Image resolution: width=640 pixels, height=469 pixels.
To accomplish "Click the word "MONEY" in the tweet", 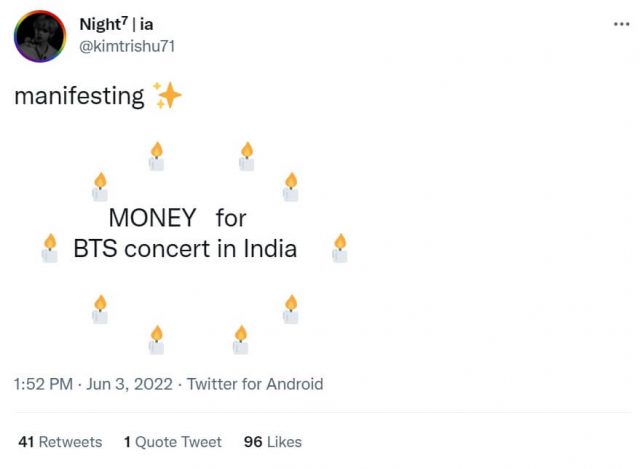I will point(152,217).
